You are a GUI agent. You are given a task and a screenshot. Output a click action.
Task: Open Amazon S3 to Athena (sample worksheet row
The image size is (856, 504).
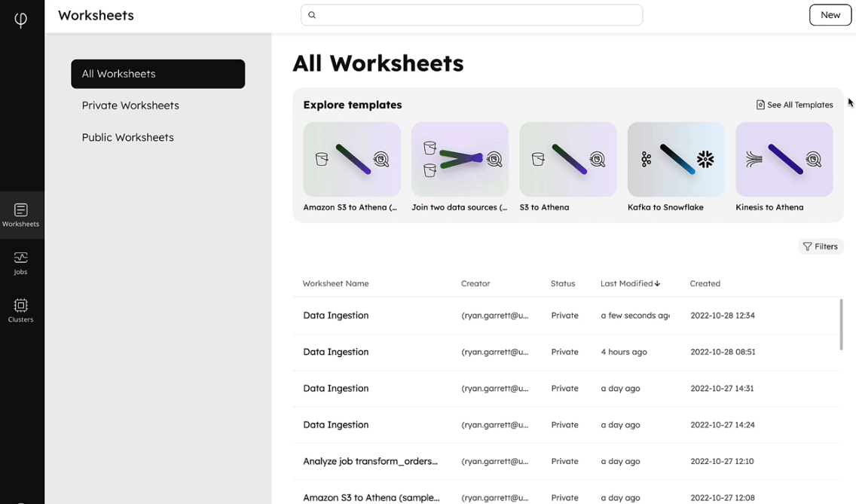[x=566, y=493]
